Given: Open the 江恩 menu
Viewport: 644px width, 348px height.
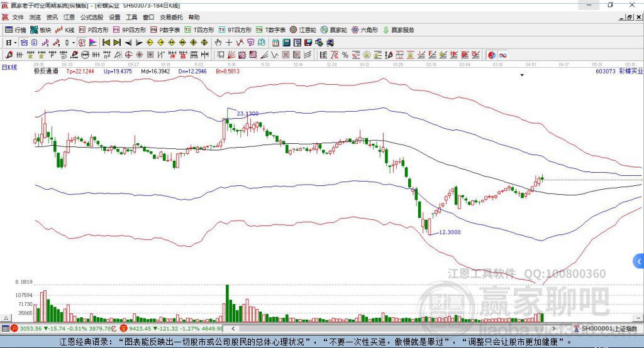Looking at the screenshot, I should pos(69,17).
